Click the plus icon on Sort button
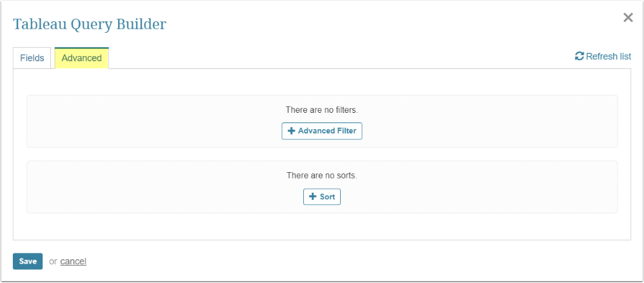The image size is (644, 283). click(313, 197)
